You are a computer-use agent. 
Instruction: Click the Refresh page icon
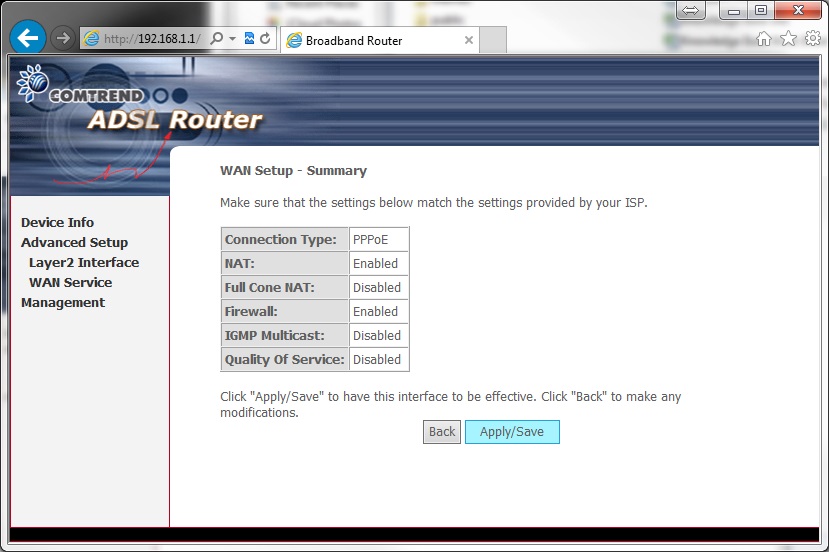point(265,38)
